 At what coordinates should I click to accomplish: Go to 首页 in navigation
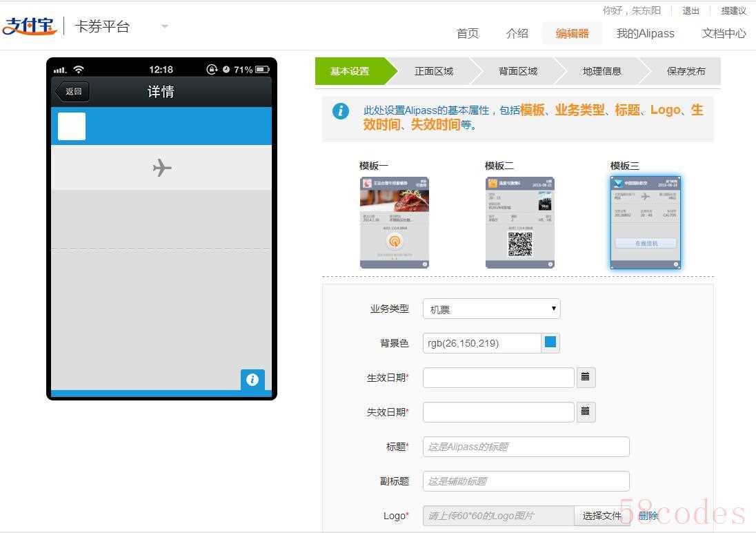468,33
